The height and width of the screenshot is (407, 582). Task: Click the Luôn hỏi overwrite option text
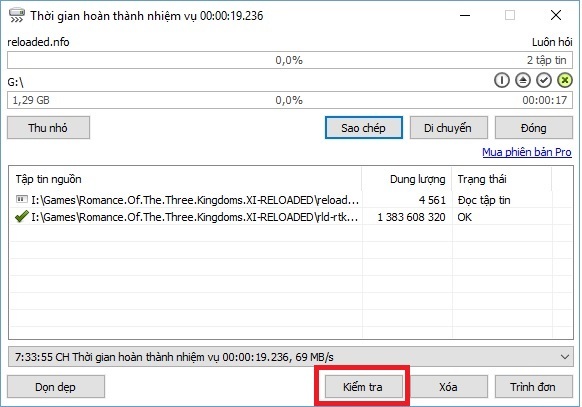552,42
